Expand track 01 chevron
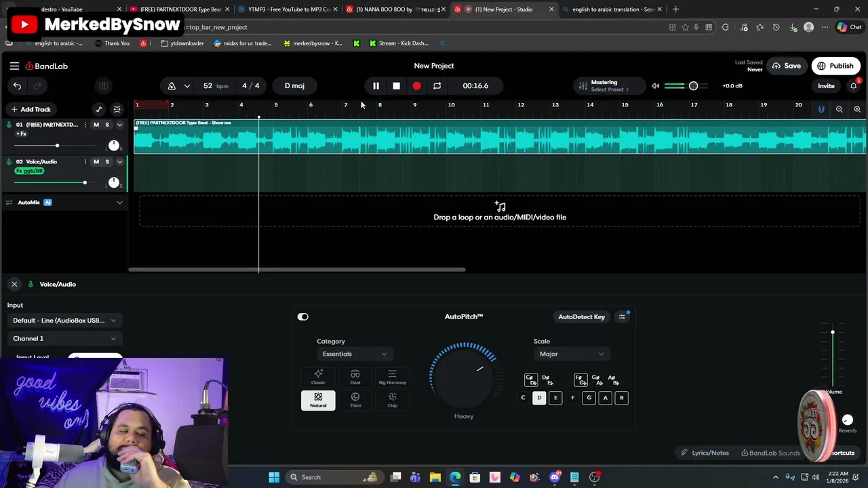868x488 pixels. tap(119, 125)
